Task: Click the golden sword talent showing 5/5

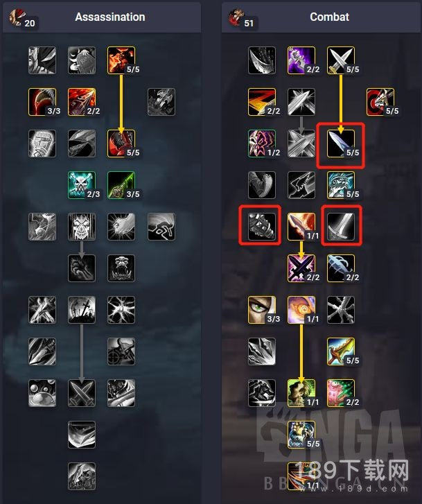Action: [x=341, y=351]
